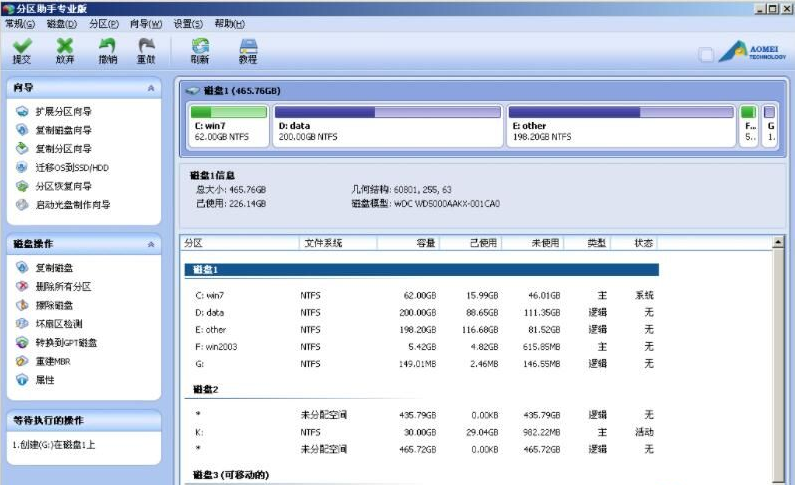Select the C: win7 row in list

click(x=421, y=295)
